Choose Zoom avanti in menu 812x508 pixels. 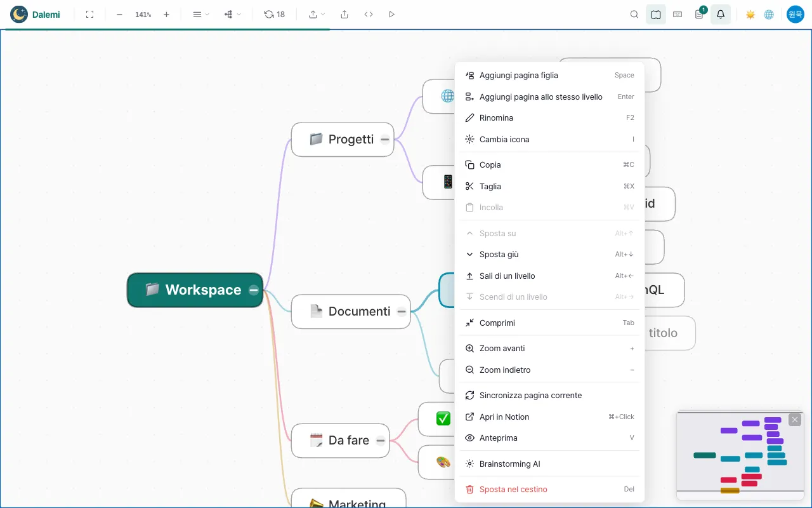coord(549,348)
